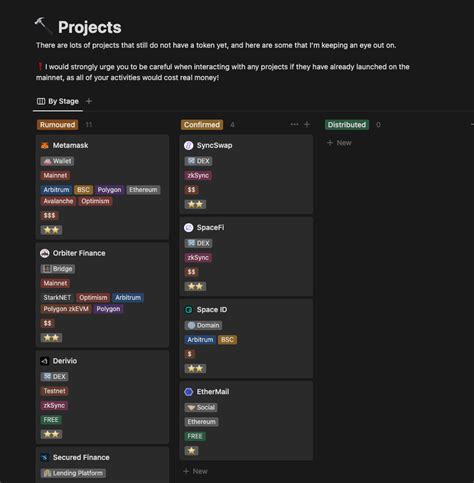
Task: Open the SpaceFi card title
Action: [x=210, y=228]
